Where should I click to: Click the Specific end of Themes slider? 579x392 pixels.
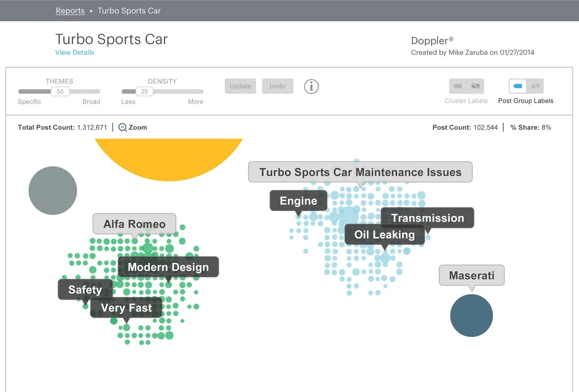pyautogui.click(x=29, y=102)
